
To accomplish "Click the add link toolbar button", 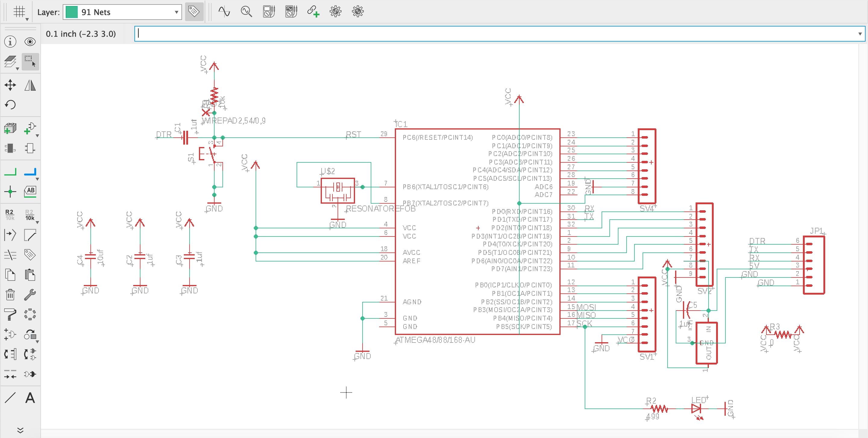I will [x=313, y=12].
